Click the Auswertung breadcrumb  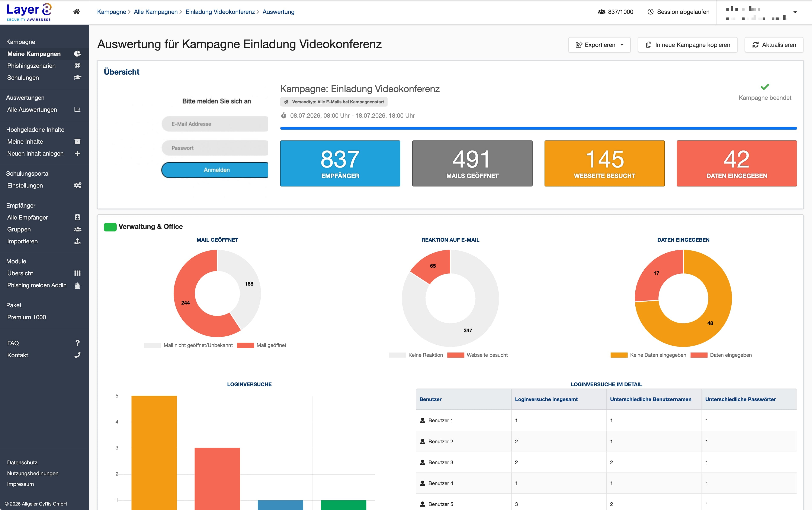click(x=279, y=12)
